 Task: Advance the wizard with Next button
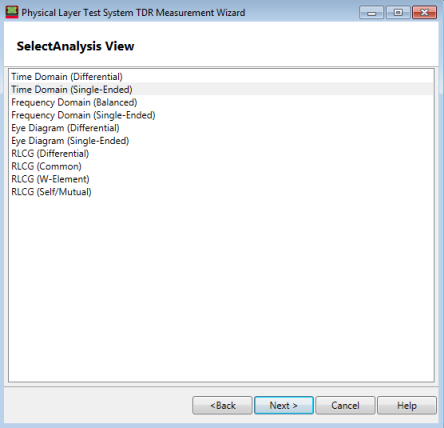tap(284, 405)
